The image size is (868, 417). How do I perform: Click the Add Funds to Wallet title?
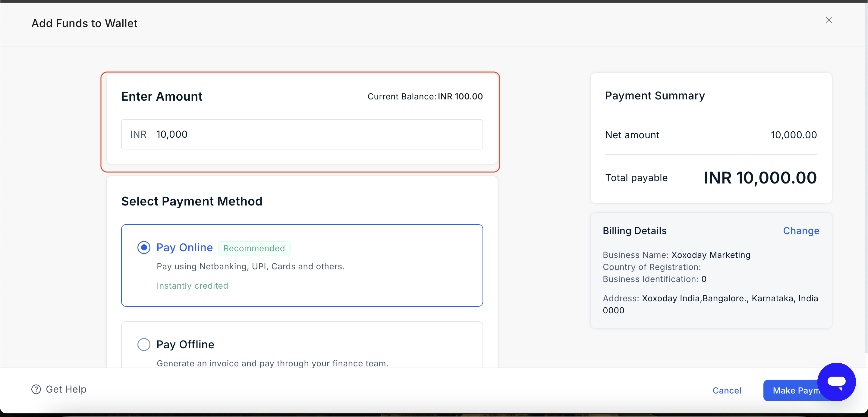pyautogui.click(x=85, y=23)
